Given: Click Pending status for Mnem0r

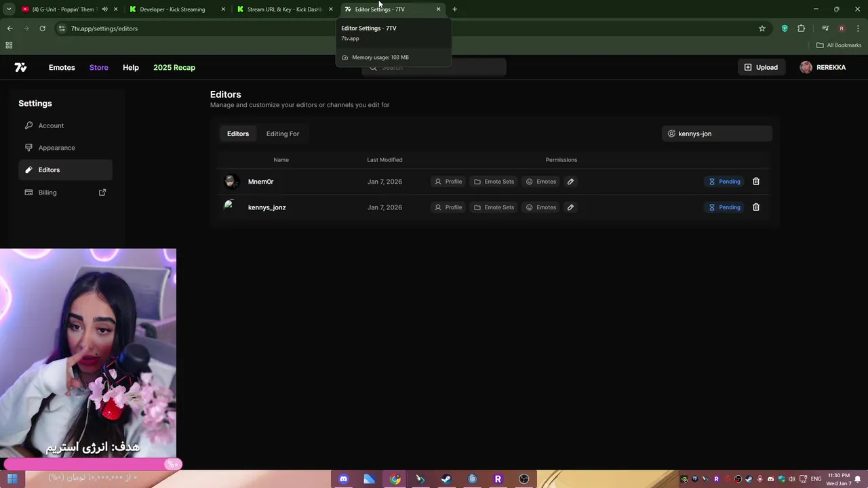Looking at the screenshot, I should (x=724, y=182).
